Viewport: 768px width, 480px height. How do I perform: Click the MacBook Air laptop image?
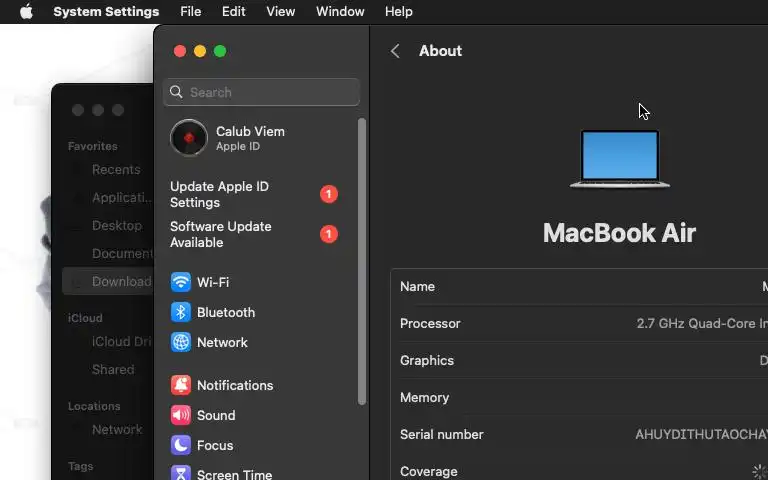pos(620,159)
